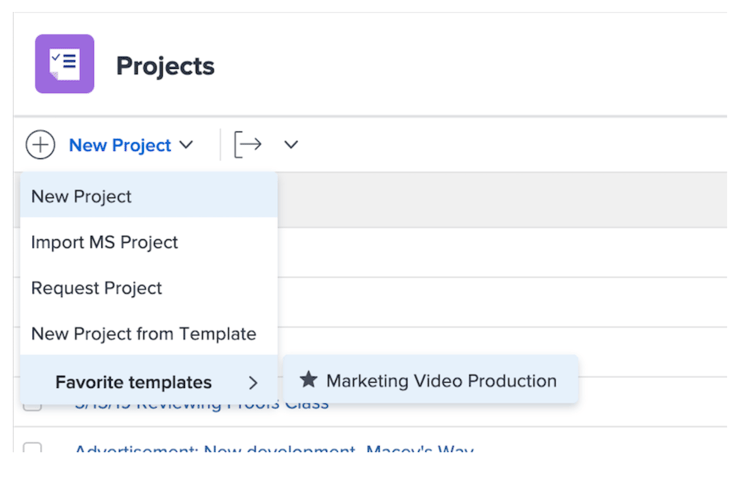This screenshot has height=479, width=750.
Task: Click the export arrow icon in toolbar
Action: [248, 145]
